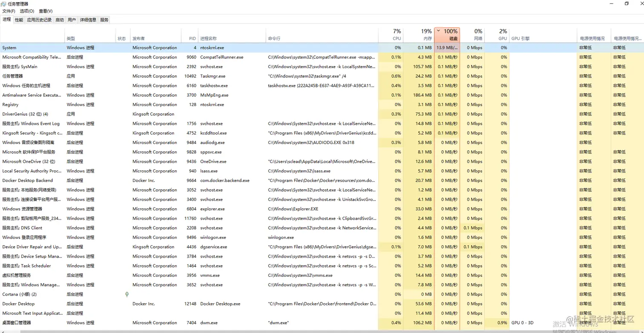Open the 选项(O) menu
The image size is (644, 333).
pyautogui.click(x=27, y=11)
